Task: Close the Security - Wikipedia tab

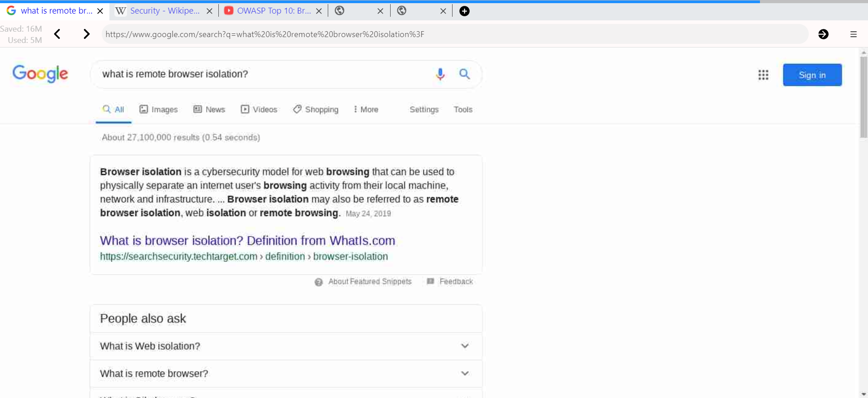Action: (209, 11)
